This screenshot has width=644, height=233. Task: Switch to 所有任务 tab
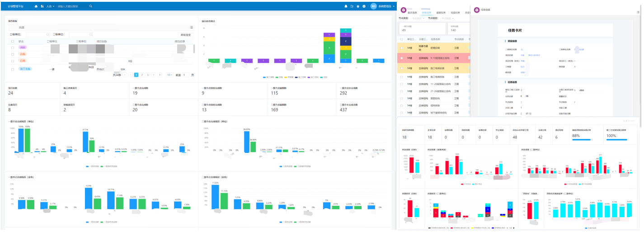[427, 13]
